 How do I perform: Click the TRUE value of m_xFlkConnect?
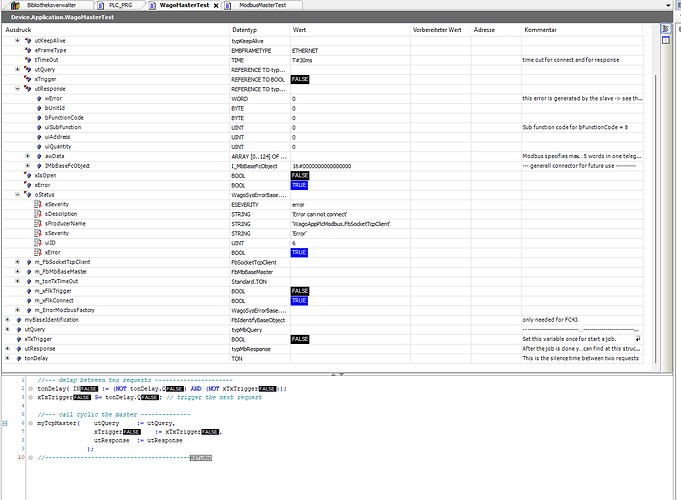[x=299, y=301]
